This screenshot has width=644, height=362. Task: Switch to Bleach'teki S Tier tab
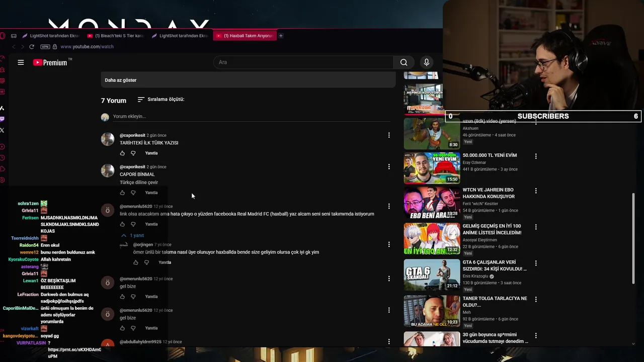(115, 36)
